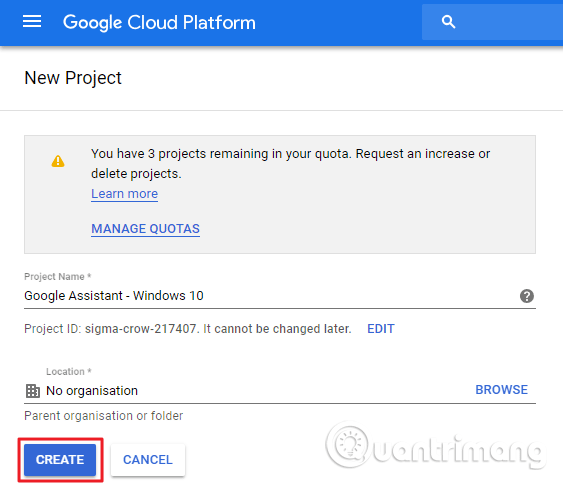Click the yellow quota warning triangle icon

pyautogui.click(x=58, y=161)
